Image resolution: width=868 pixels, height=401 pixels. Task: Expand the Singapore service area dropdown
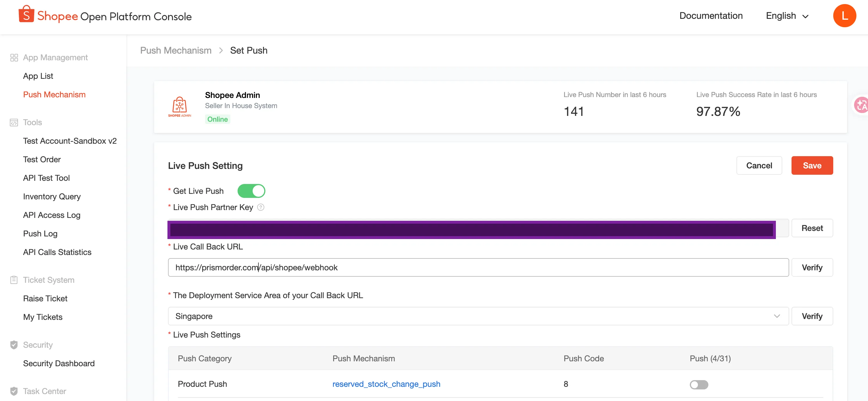coord(478,316)
